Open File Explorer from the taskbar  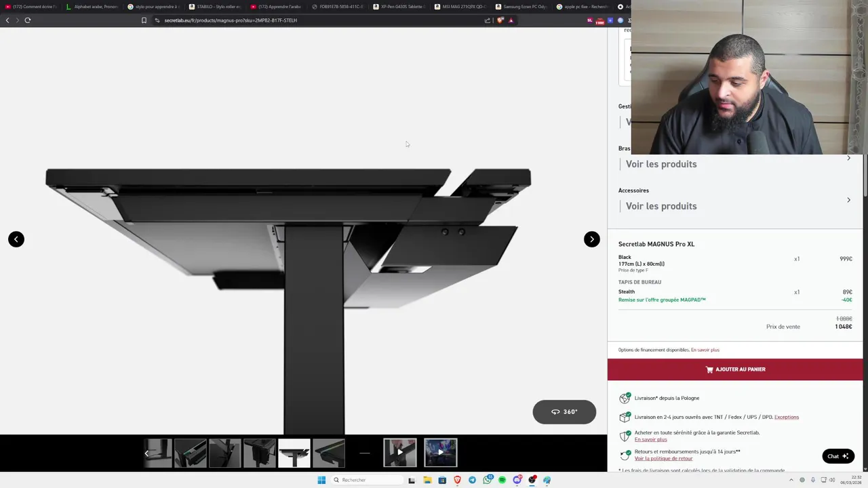[427, 480]
